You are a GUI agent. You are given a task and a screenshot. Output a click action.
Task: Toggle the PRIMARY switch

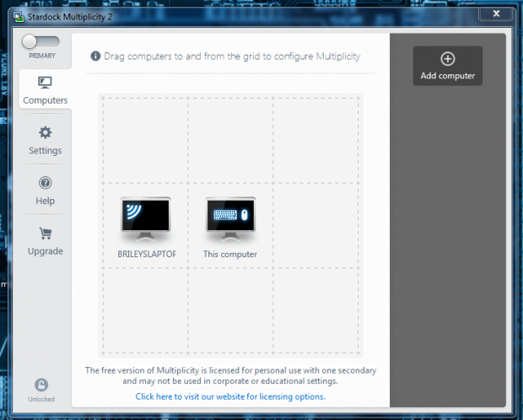coord(40,41)
